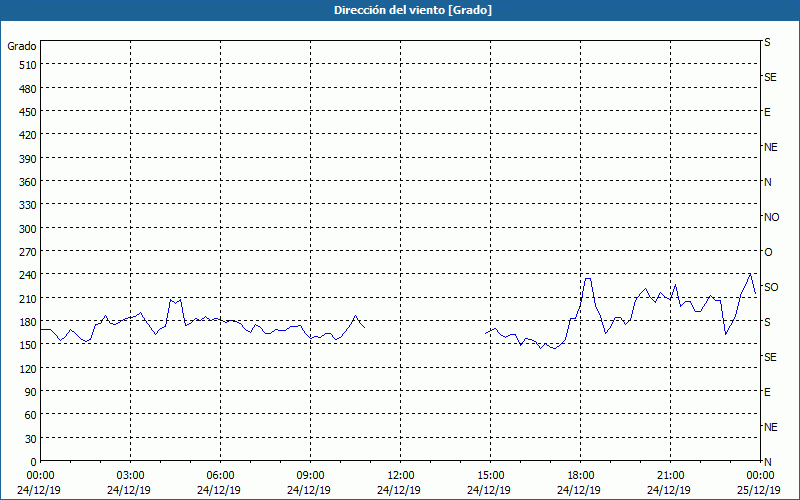Select the 06:00 time label
The height and width of the screenshot is (500, 800).
220,476
